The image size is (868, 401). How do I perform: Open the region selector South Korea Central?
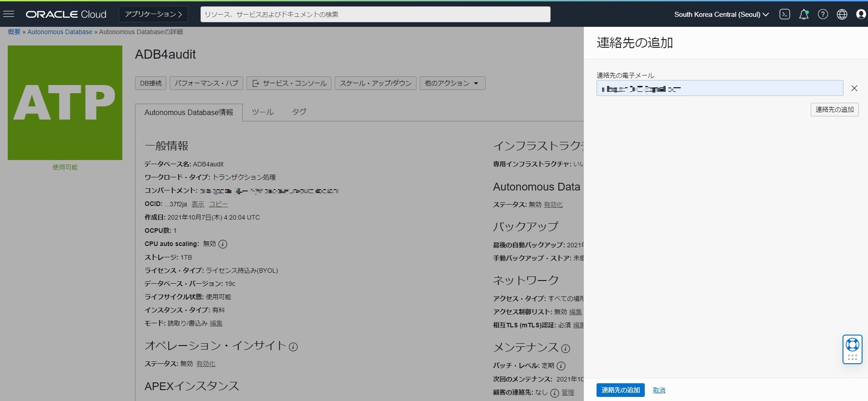click(721, 14)
